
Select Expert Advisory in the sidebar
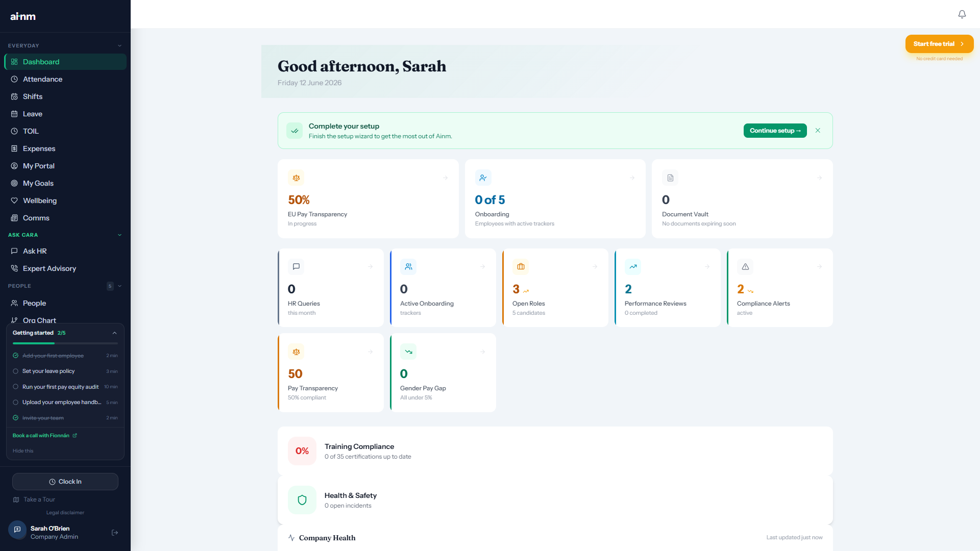point(65,268)
